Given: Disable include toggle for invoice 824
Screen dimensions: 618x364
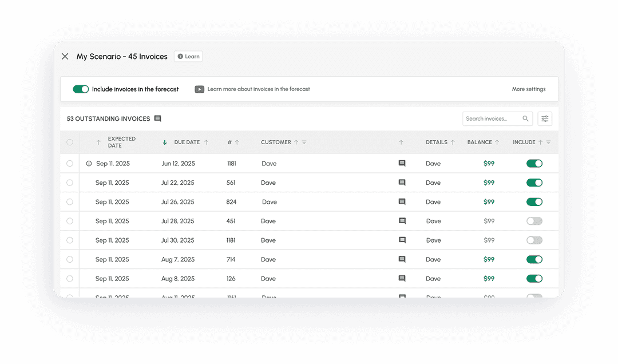Looking at the screenshot, I should (534, 202).
